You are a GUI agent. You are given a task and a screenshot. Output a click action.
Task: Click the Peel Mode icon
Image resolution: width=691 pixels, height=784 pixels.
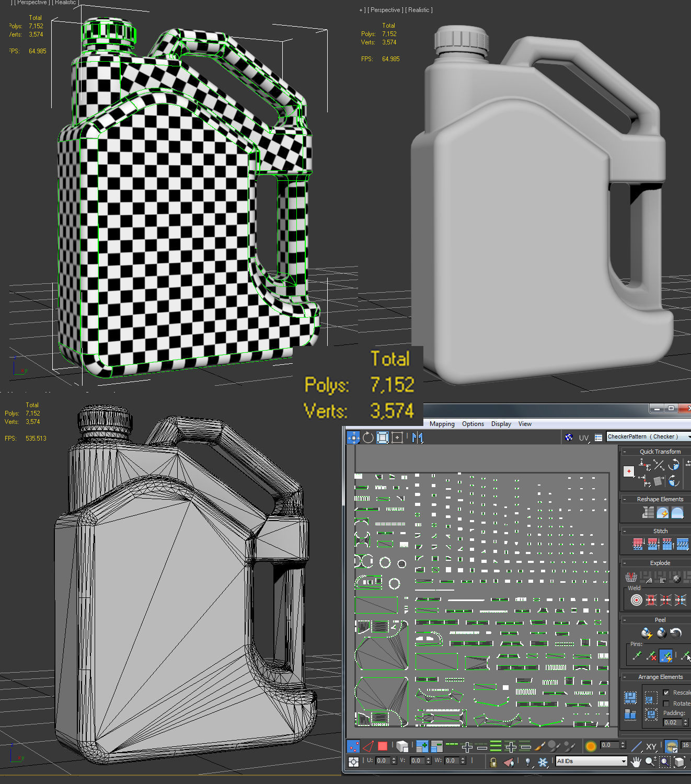pos(662,633)
